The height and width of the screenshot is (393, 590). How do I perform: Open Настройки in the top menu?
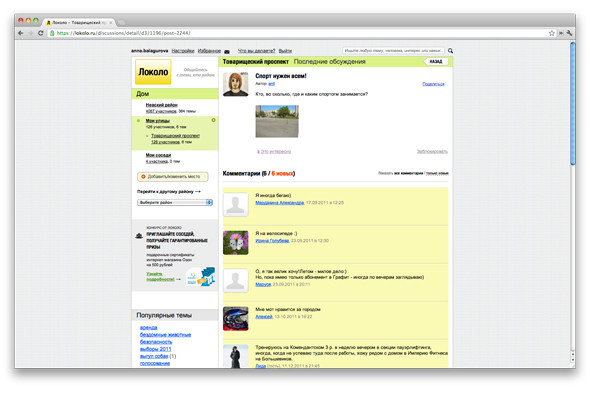(x=183, y=51)
